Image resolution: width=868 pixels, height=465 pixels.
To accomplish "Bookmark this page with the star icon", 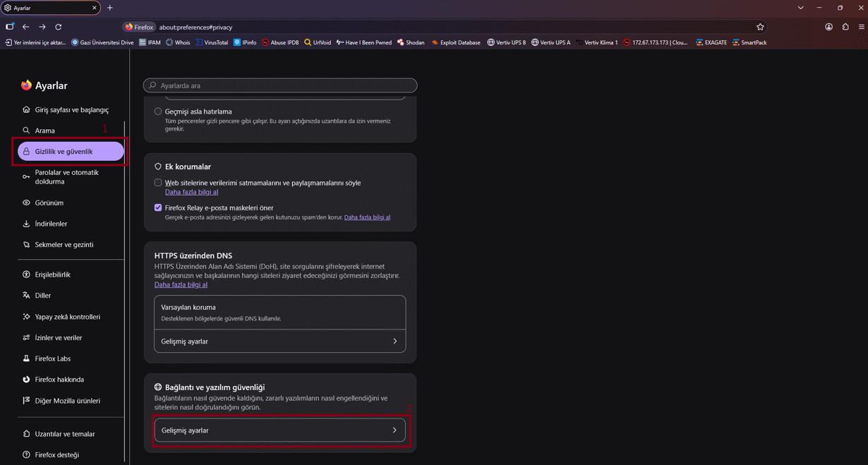I will click(760, 27).
